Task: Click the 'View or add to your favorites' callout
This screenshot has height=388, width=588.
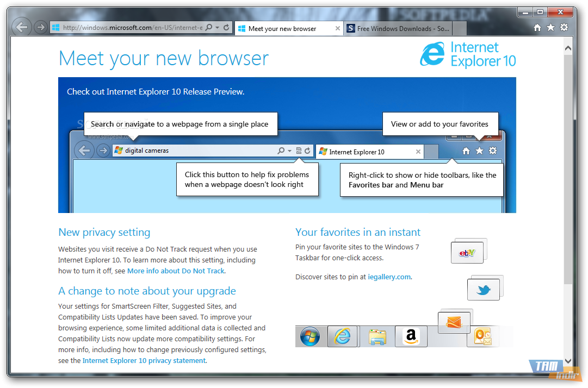Action: tap(440, 124)
